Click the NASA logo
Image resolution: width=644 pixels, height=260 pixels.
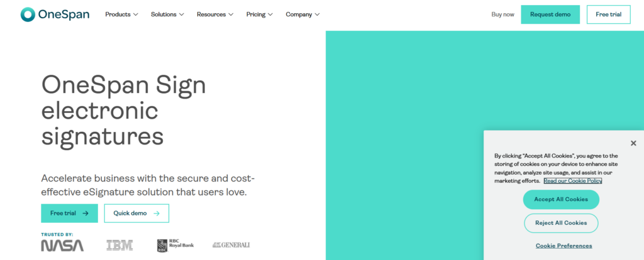62,245
